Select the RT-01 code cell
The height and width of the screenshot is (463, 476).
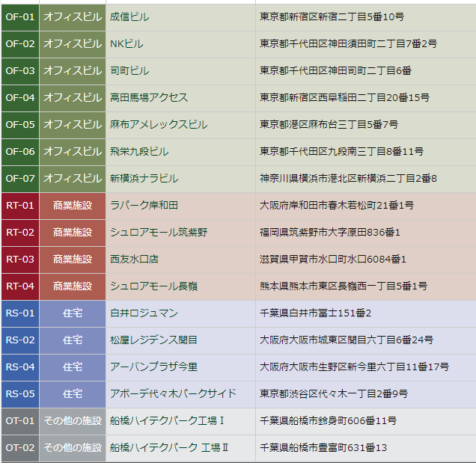pyautogui.click(x=20, y=206)
